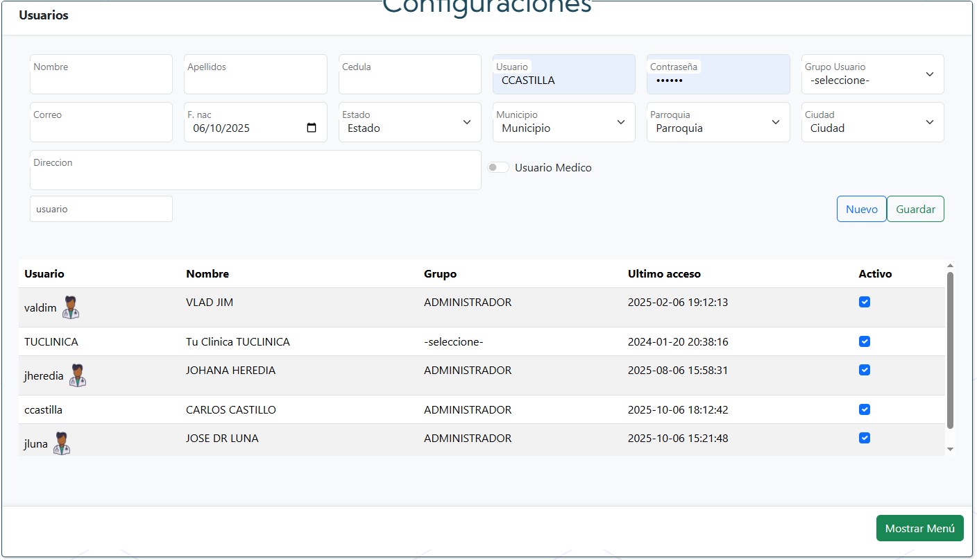Click the doctor avatar icon next to jheredia

pos(78,375)
